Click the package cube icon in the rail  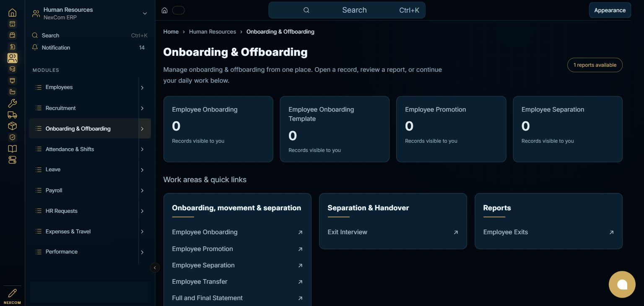pos(13,126)
